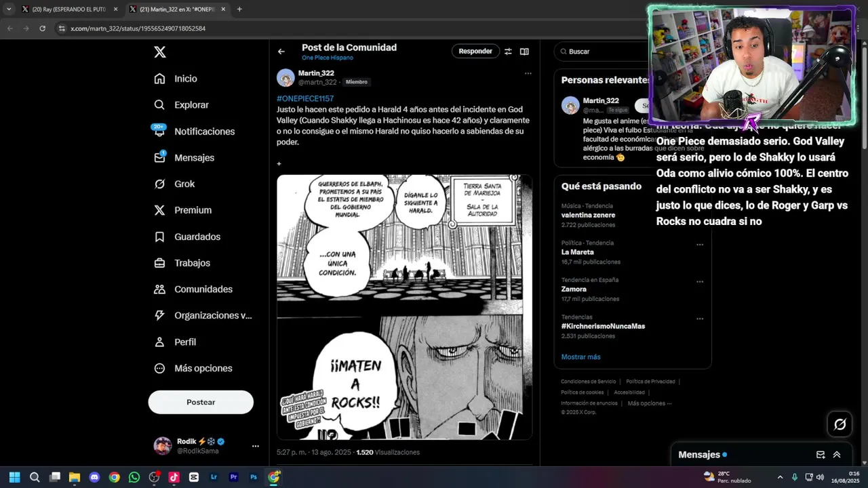868x488 pixels.
Task: Click the #ONEPIECE1157 hashtag
Action: [305, 98]
